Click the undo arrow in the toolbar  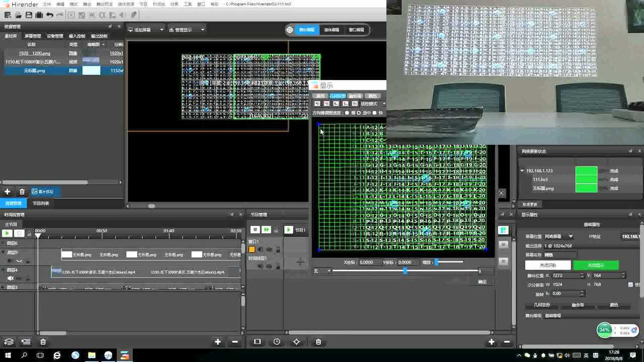point(49,15)
